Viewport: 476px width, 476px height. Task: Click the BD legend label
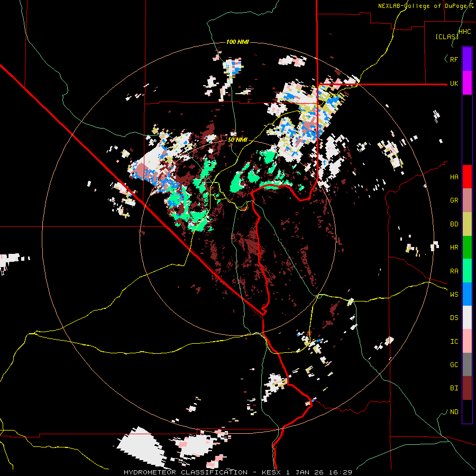click(454, 224)
